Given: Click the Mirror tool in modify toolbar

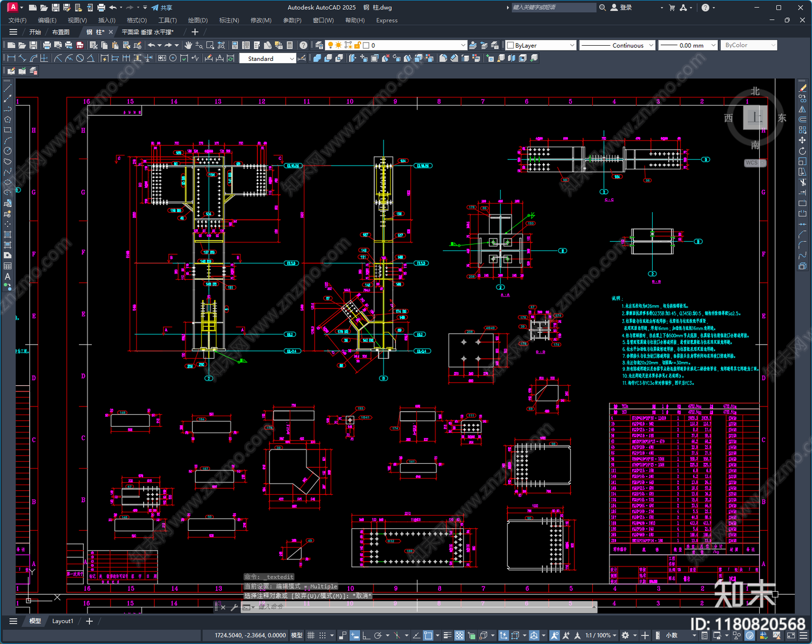Looking at the screenshot, I should (802, 109).
